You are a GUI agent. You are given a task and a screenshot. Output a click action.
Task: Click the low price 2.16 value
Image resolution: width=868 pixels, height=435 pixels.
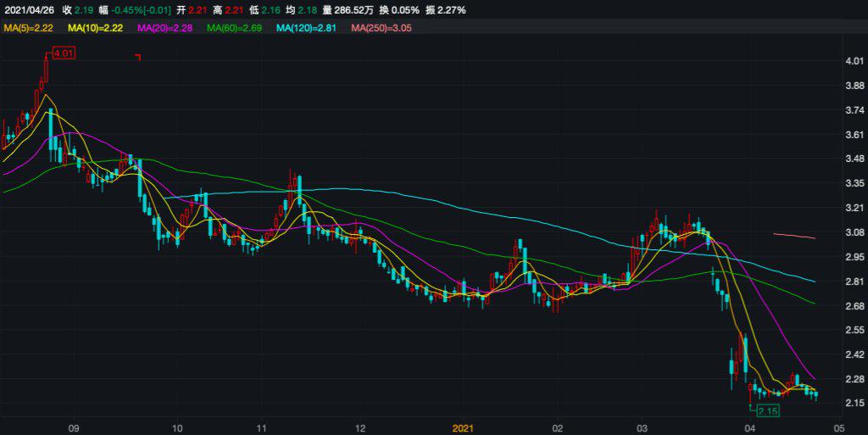270,10
